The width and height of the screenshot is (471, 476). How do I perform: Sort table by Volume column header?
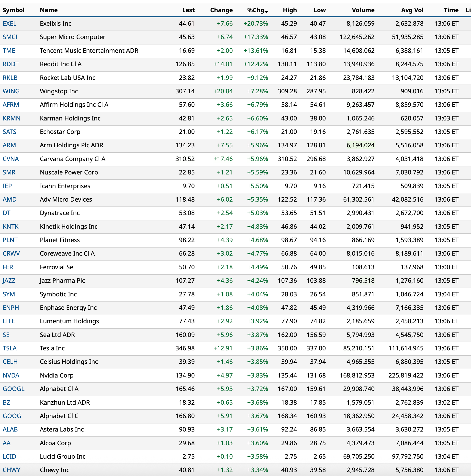[x=363, y=10]
